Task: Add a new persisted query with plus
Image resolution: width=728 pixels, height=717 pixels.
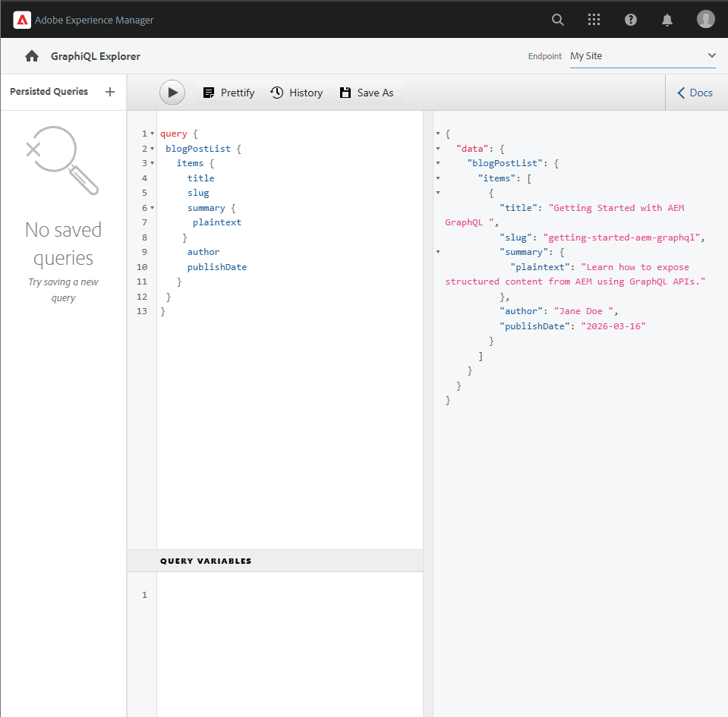Action: click(x=110, y=92)
